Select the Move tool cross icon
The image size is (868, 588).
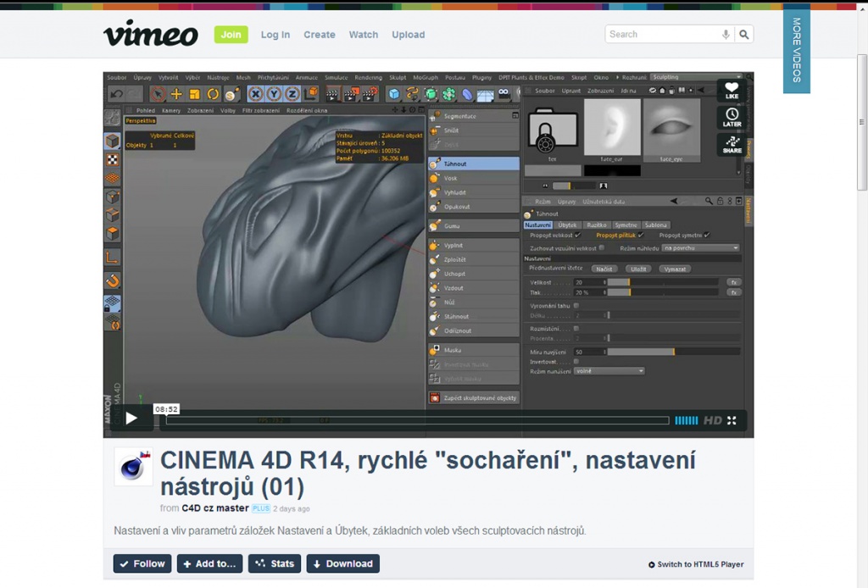(176, 94)
